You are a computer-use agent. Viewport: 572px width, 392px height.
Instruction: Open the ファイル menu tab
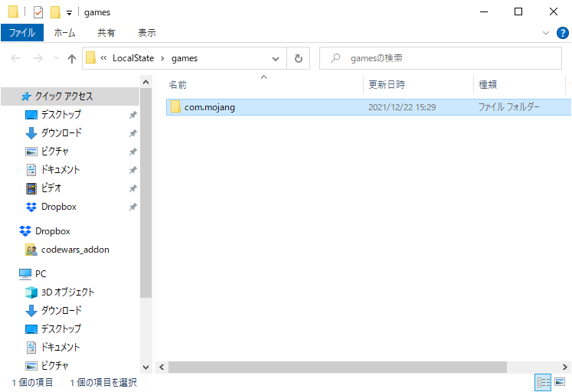(x=22, y=33)
